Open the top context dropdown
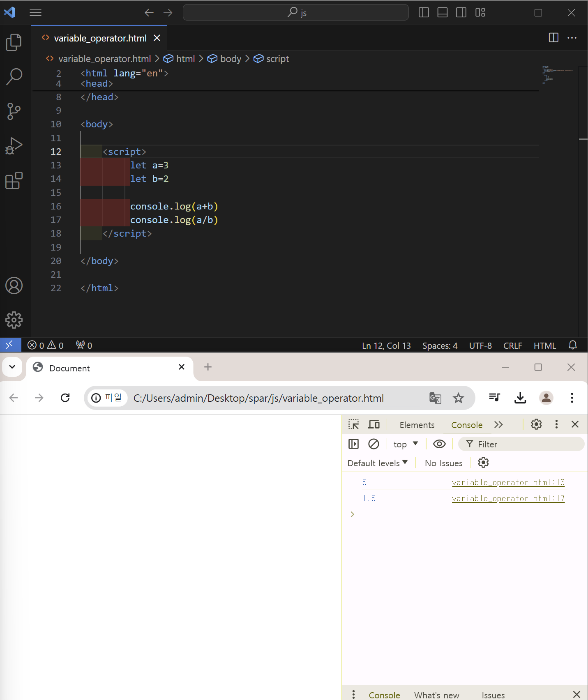Image resolution: width=588 pixels, height=700 pixels. pos(406,444)
